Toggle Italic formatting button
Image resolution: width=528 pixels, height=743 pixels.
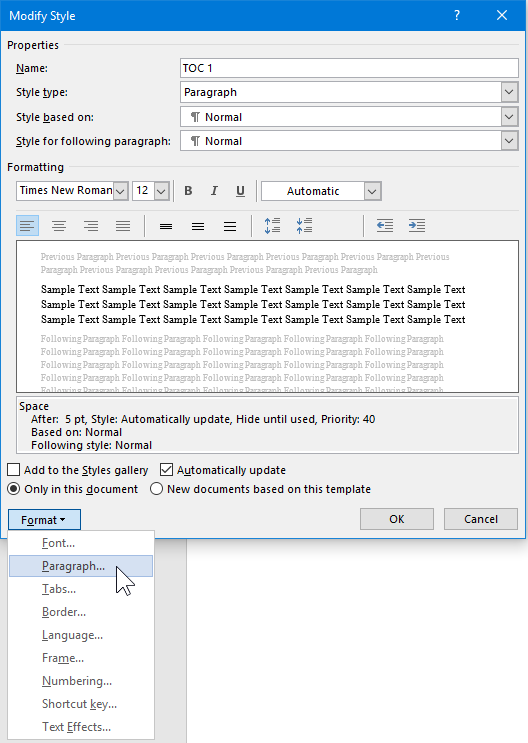coord(214,191)
